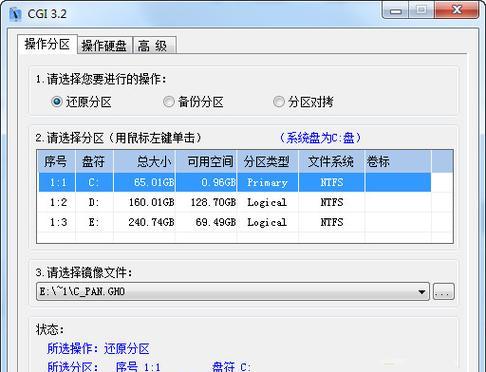Open the 高级 tab
This screenshot has height=372, width=486.
tap(154, 45)
